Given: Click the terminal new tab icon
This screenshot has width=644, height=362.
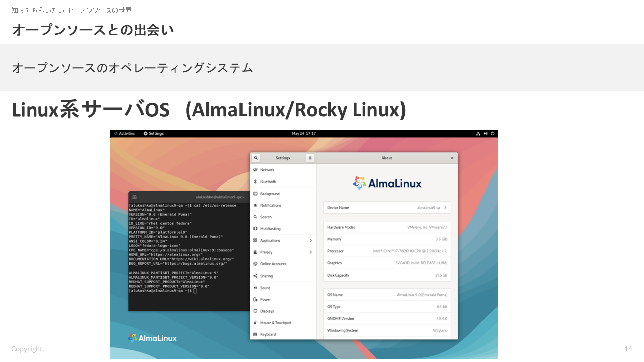Looking at the screenshot, I should point(134,197).
